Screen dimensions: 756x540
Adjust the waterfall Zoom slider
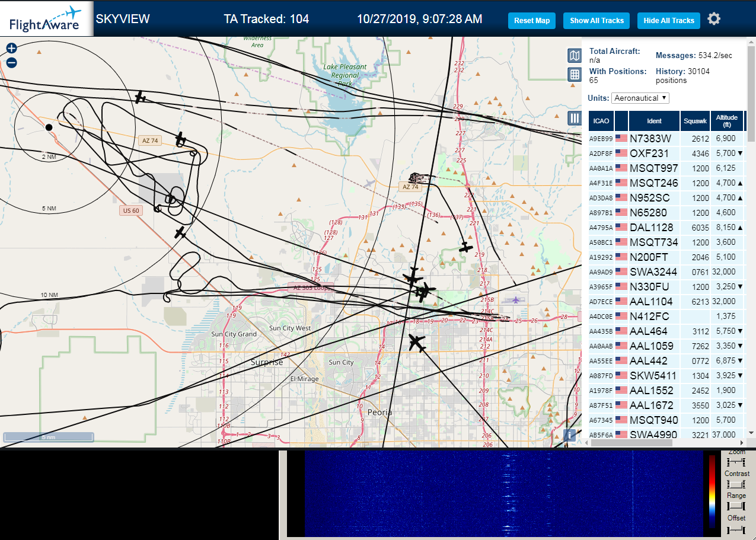click(x=736, y=461)
